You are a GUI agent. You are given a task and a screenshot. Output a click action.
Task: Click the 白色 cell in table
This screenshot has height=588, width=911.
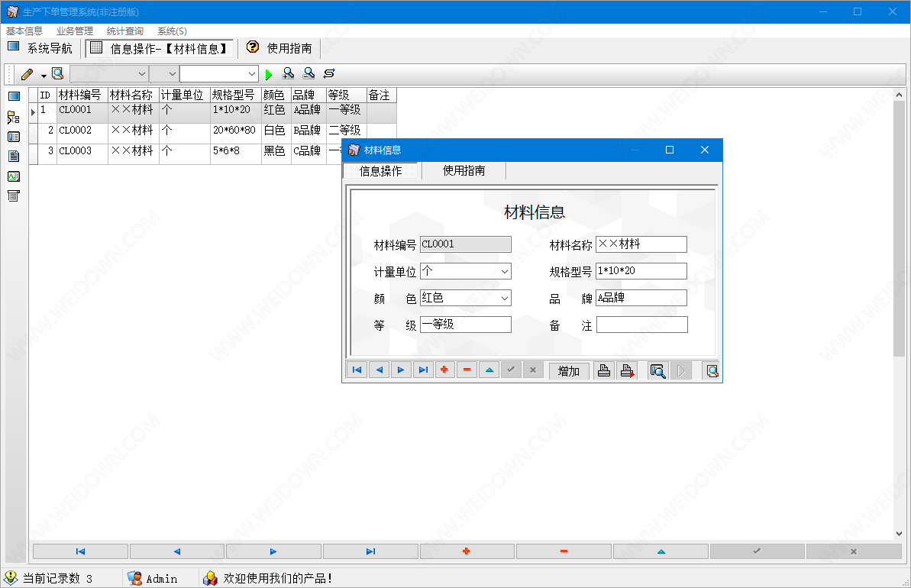click(x=276, y=134)
